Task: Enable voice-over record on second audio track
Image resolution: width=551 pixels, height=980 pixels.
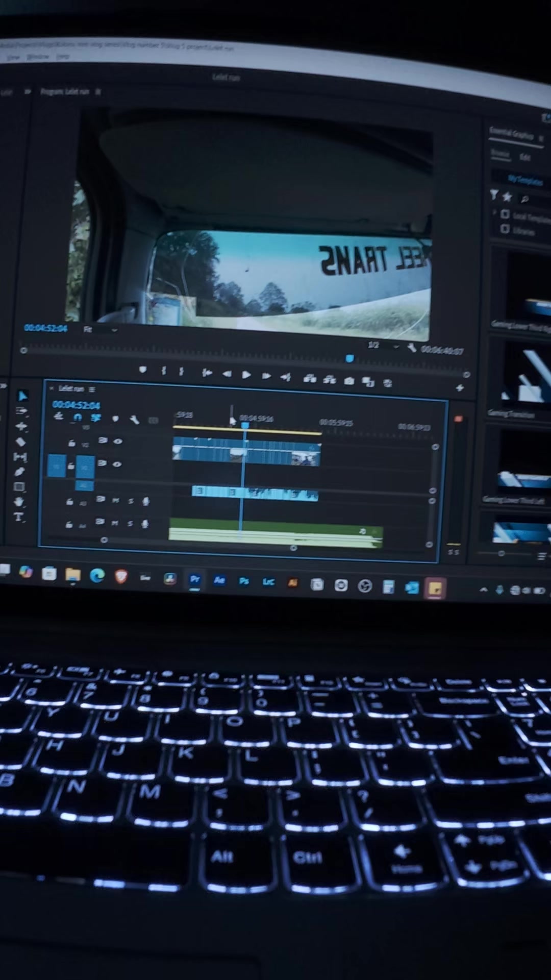Action: pyautogui.click(x=145, y=524)
